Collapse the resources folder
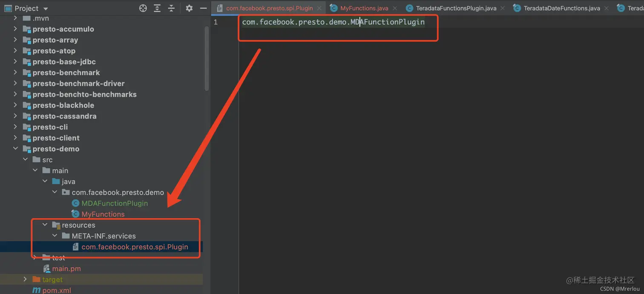 (x=45, y=225)
